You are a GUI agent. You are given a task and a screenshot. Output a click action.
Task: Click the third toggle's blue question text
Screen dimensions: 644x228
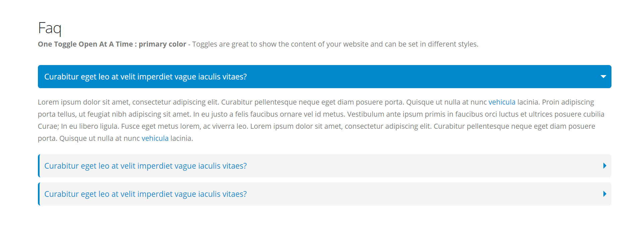(146, 194)
